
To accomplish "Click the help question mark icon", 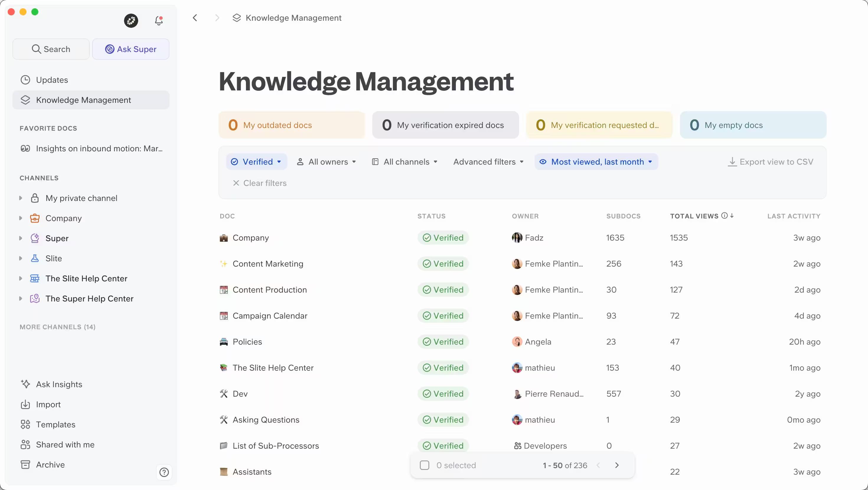I will [164, 472].
